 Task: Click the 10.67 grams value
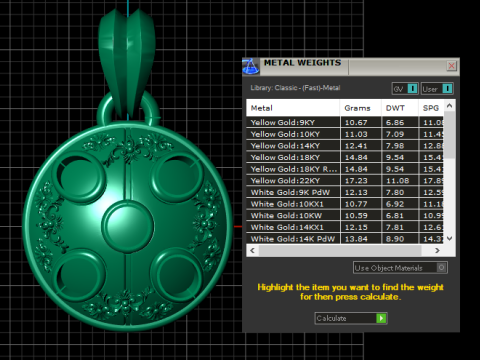[x=356, y=122]
